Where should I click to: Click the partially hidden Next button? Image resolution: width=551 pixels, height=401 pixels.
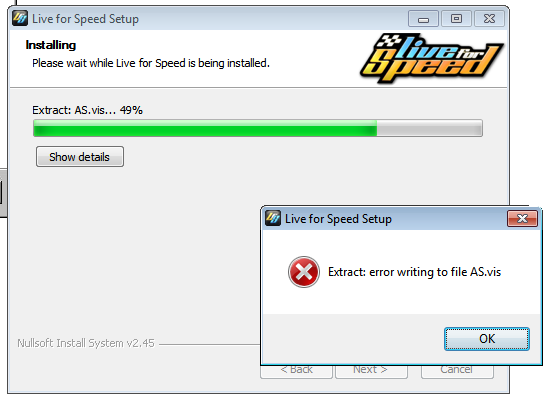pyautogui.click(x=371, y=372)
